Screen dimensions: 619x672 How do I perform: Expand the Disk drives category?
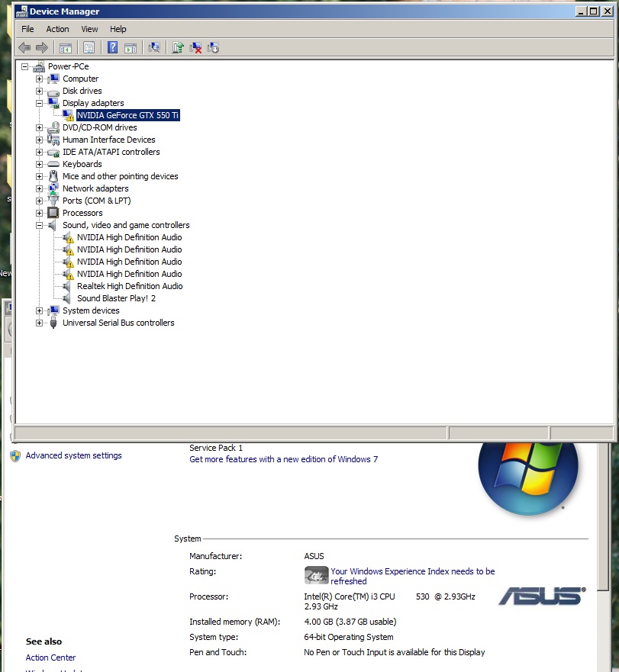point(40,91)
